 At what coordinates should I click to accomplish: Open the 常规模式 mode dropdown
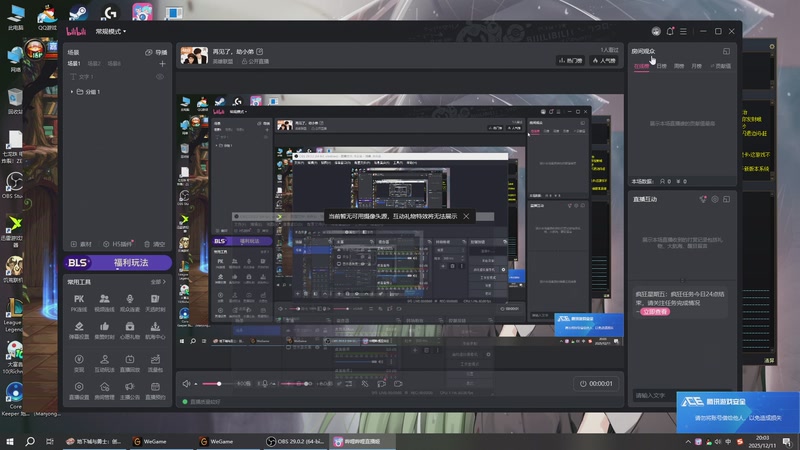coord(111,32)
